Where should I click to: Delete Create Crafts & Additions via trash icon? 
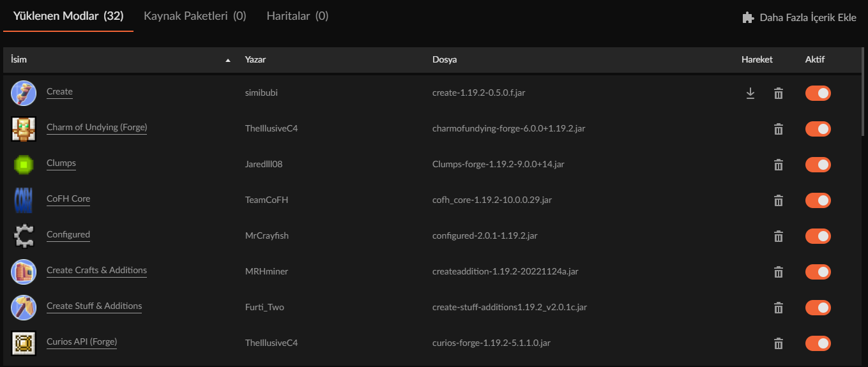(779, 272)
